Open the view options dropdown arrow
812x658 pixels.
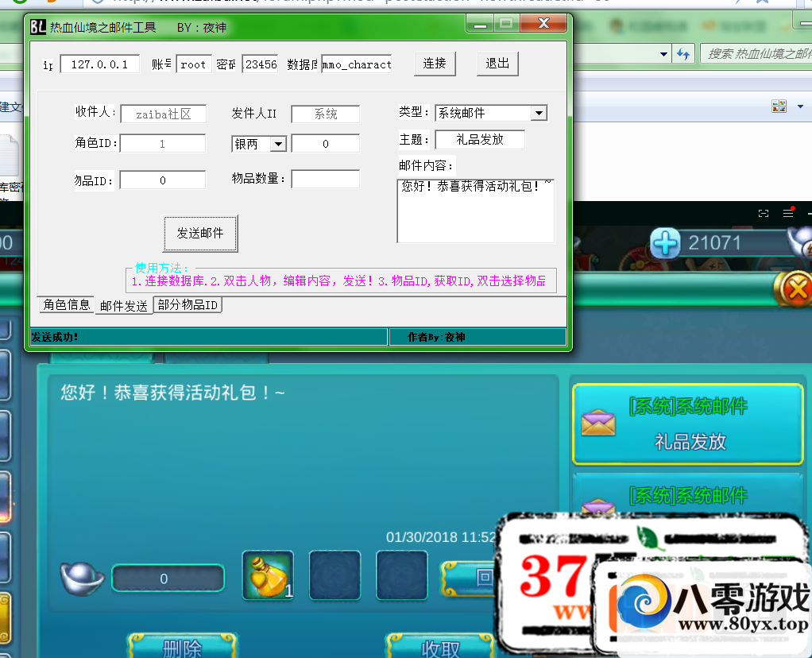(801, 106)
